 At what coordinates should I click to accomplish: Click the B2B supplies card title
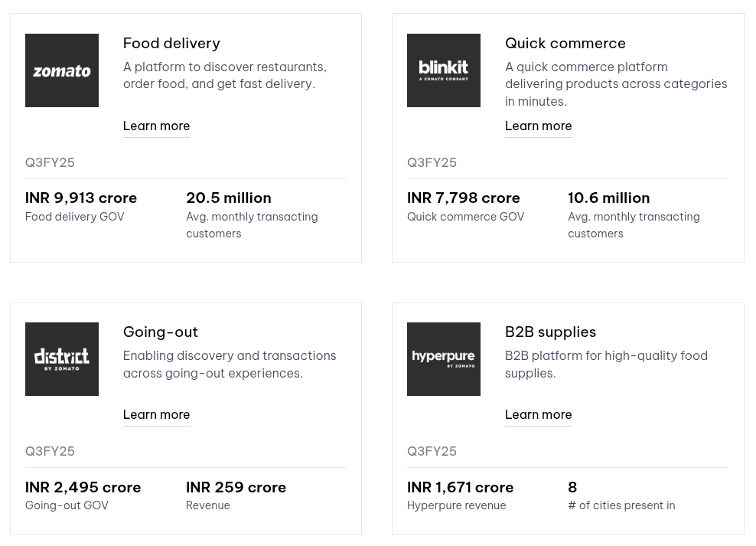click(x=550, y=332)
